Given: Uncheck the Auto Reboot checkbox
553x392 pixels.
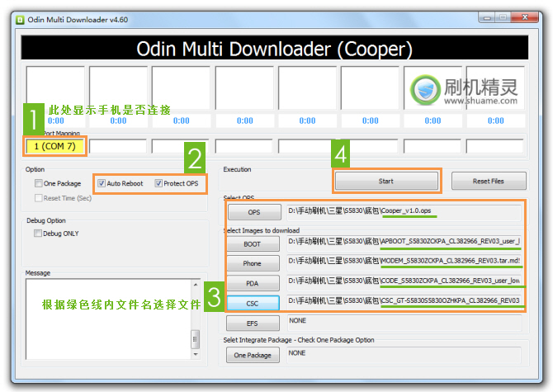Looking at the screenshot, I should (x=102, y=183).
